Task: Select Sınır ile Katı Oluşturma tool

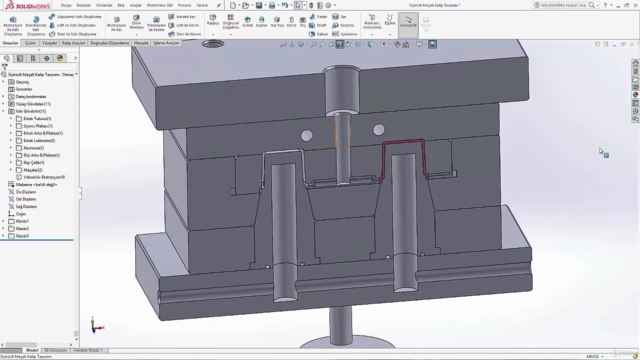Action: pyautogui.click(x=73, y=34)
